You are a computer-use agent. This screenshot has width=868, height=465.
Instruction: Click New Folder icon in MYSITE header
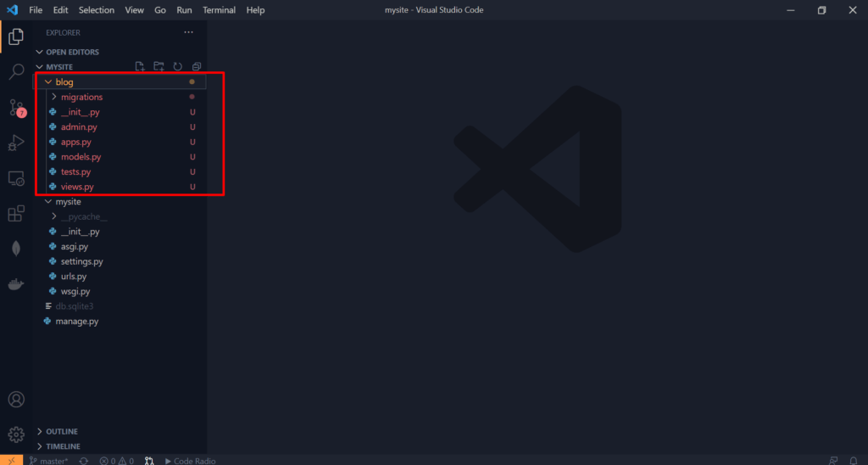[x=159, y=66]
